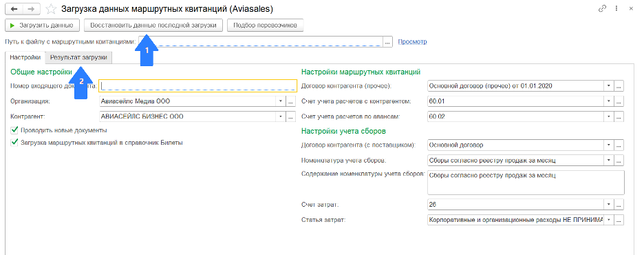
Task: Expand Договор контрагента (прочее) dropdown
Action: 609,86
